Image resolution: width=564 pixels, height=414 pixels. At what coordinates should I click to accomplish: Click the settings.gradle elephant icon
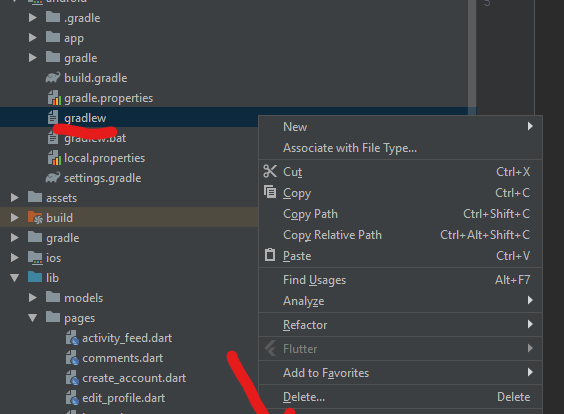coord(53,178)
